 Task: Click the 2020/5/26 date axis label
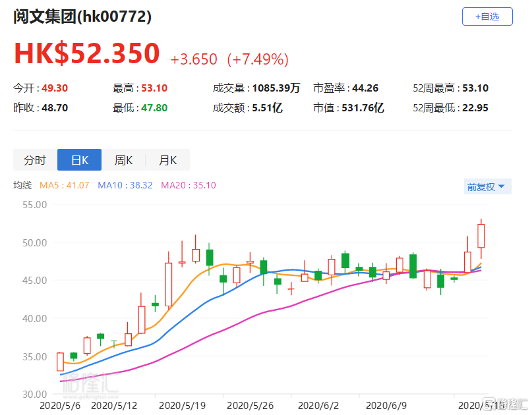point(253,406)
